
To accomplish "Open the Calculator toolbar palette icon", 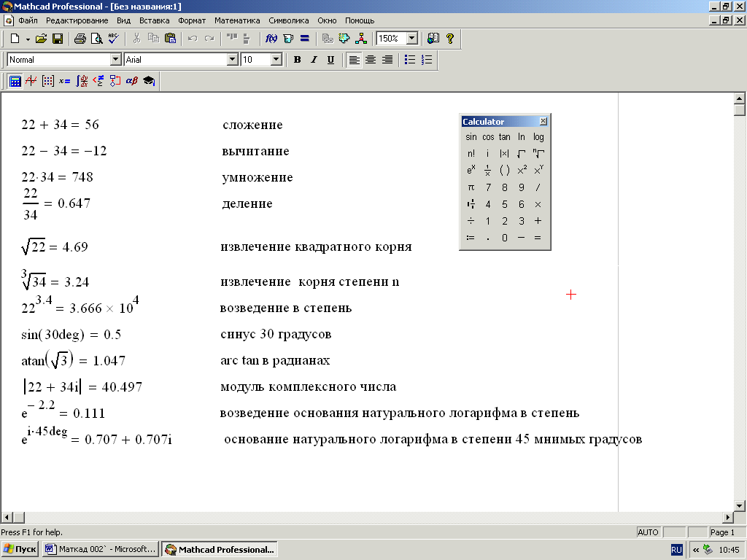I will coord(15,81).
